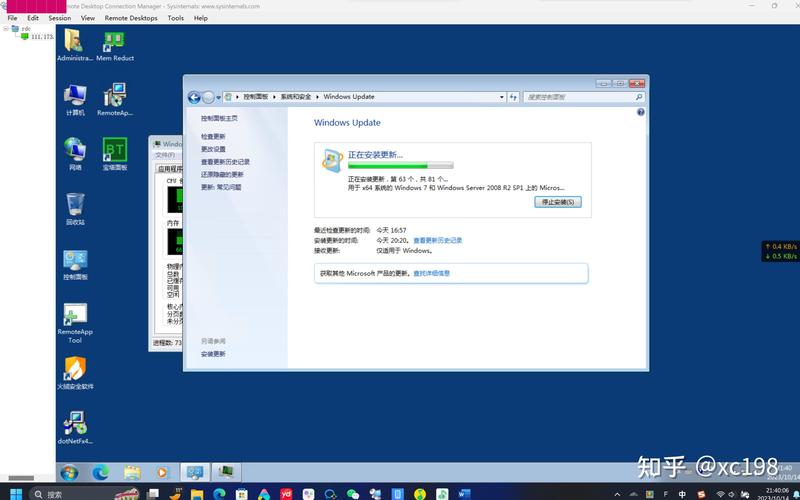Open the View menu
Viewport: 800px width, 500px height.
(x=88, y=18)
